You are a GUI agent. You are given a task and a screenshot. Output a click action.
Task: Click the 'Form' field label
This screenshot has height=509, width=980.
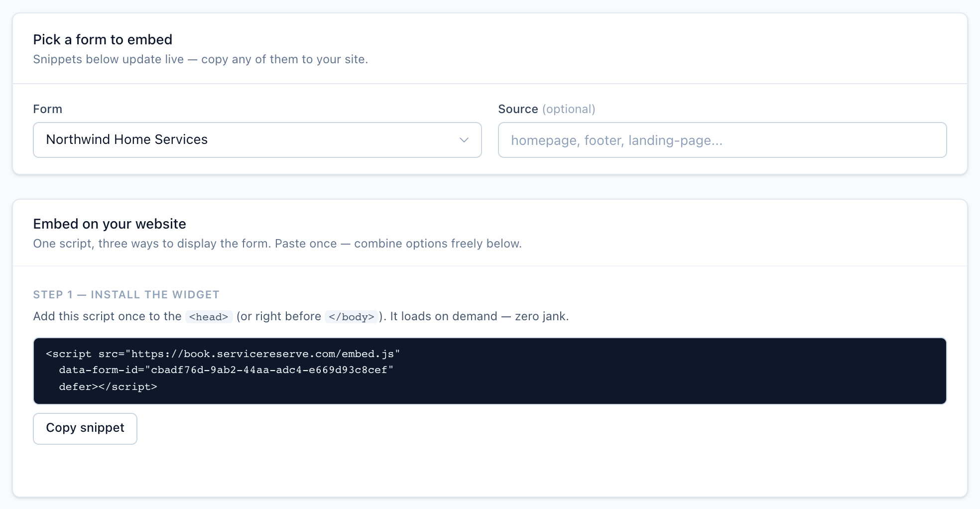pos(48,109)
